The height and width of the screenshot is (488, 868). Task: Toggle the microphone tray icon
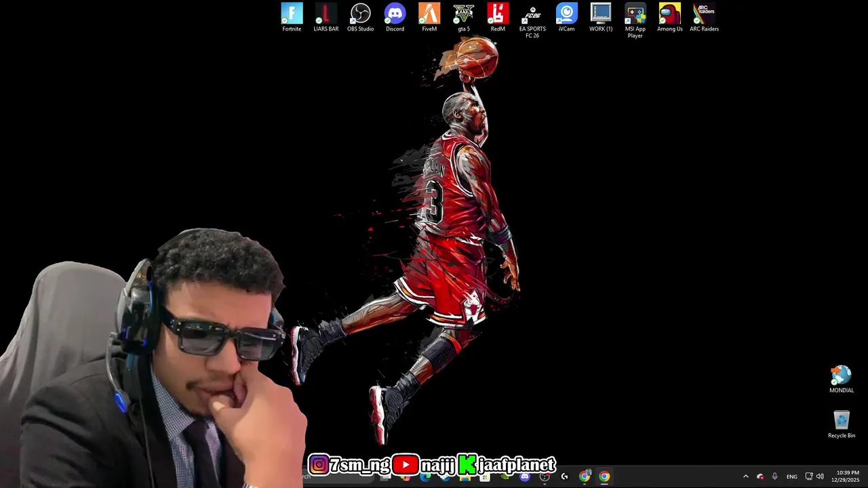pyautogui.click(x=774, y=476)
